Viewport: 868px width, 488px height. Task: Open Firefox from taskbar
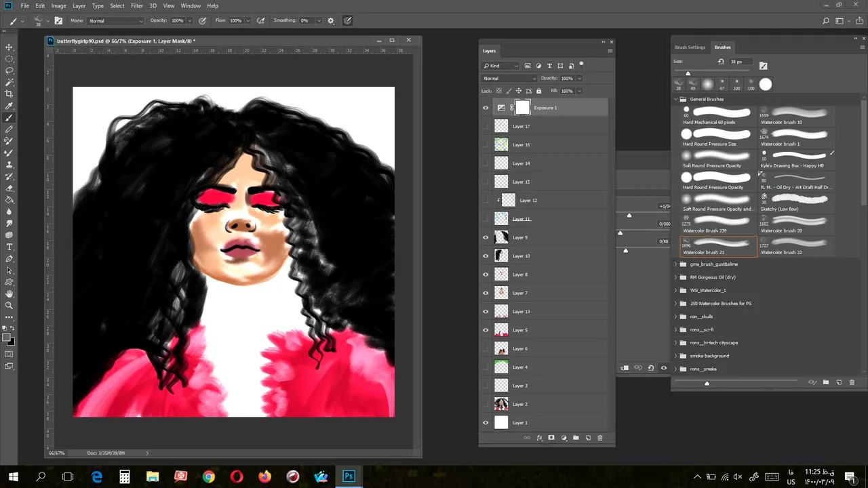[x=264, y=476]
